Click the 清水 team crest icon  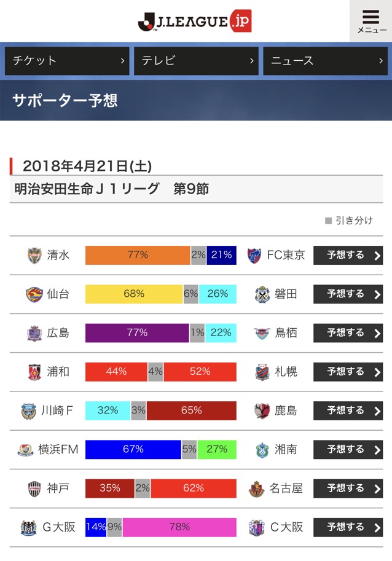pyautogui.click(x=35, y=255)
